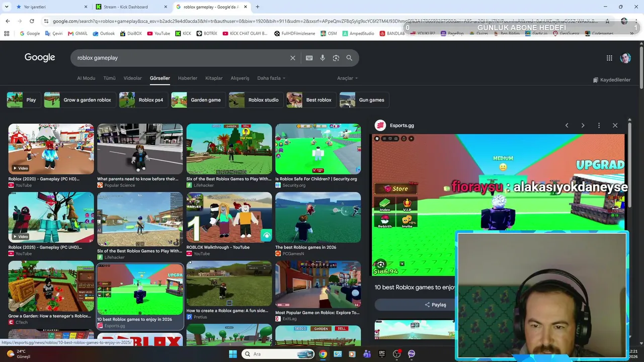Open the AI Modu search tab
This screenshot has width=644, height=362.
point(86,78)
